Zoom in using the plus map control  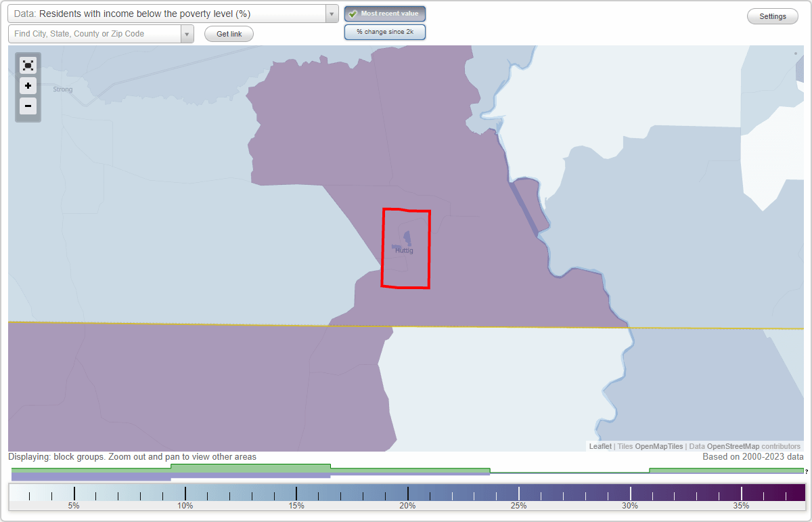pos(28,86)
